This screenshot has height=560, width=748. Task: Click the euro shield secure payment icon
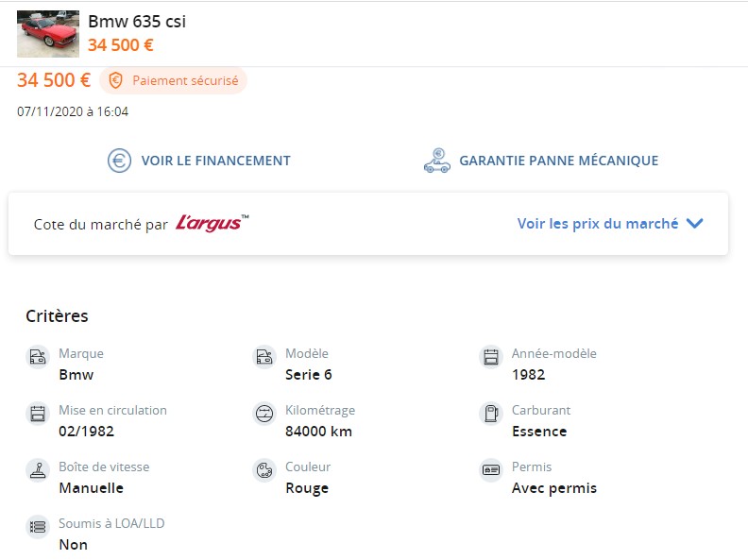[x=116, y=81]
